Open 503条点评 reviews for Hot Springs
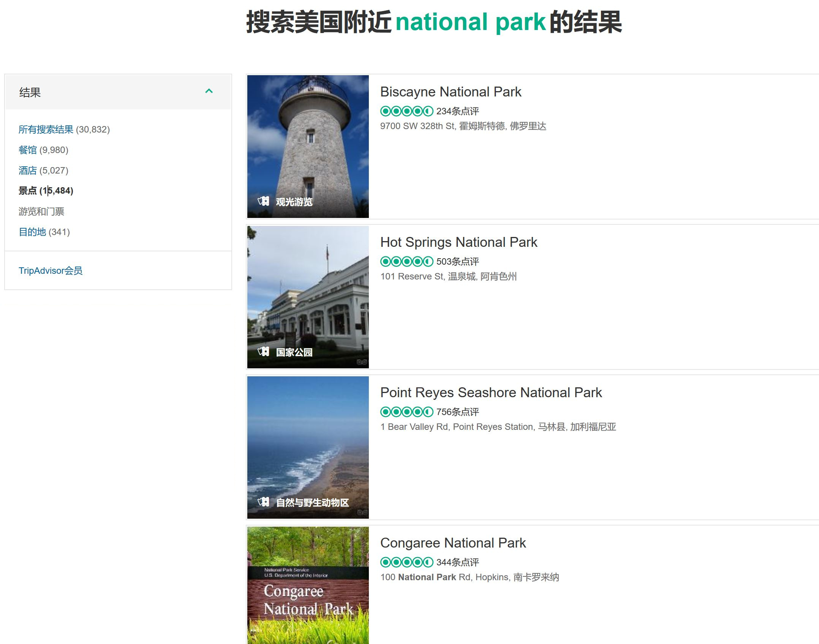 point(457,262)
